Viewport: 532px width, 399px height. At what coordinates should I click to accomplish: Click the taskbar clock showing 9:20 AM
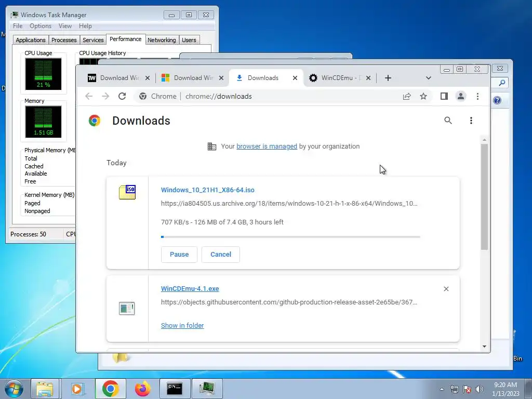click(506, 389)
